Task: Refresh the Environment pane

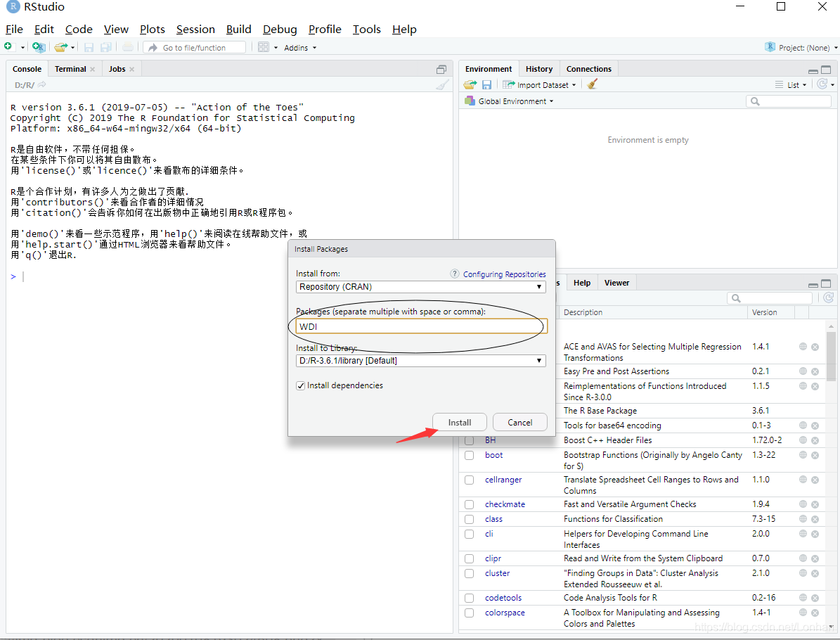Action: tap(822, 84)
